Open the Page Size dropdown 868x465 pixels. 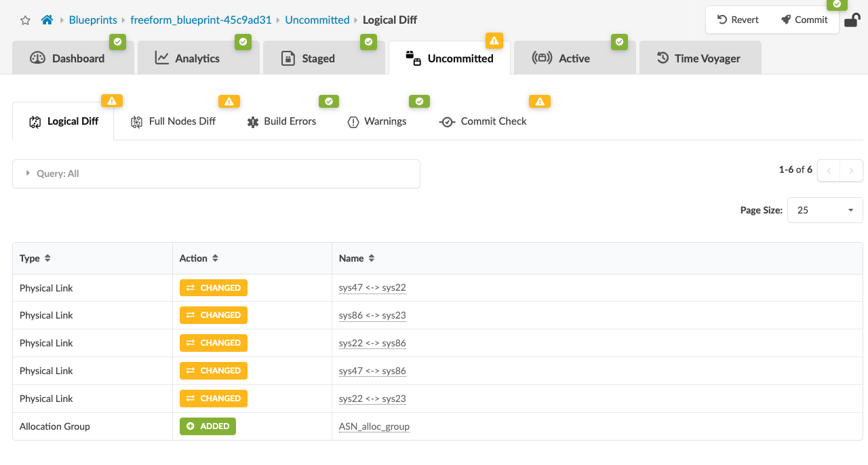pos(825,210)
